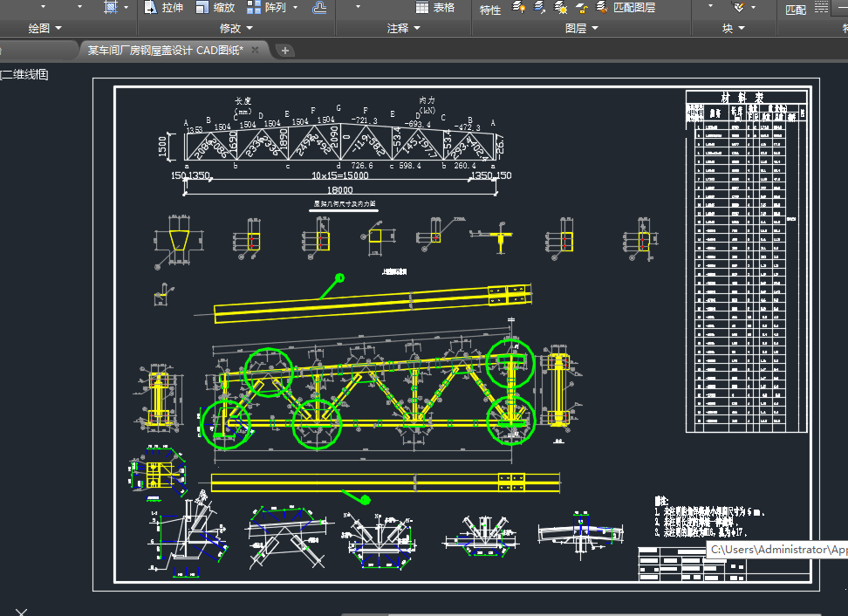Select the 10x15=15000 dimension text

(x=340, y=175)
